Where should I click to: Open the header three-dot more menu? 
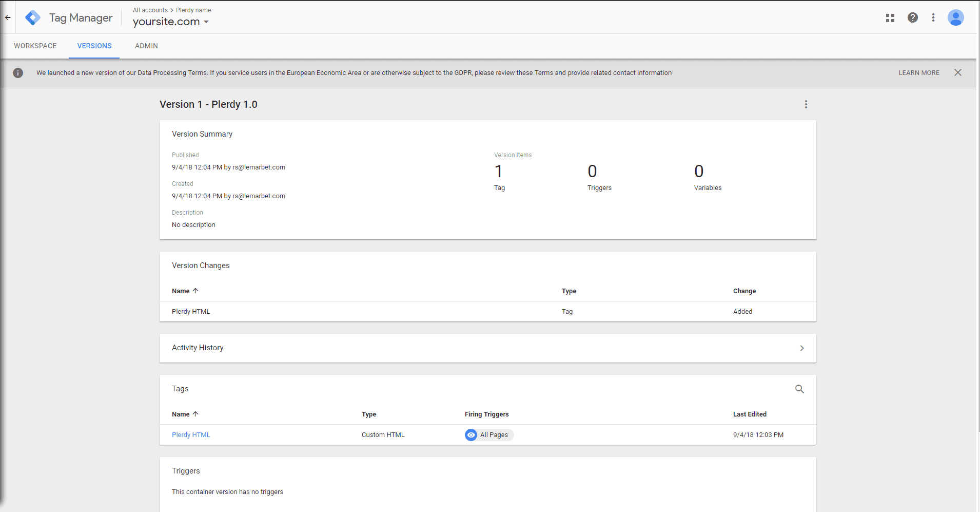(933, 17)
